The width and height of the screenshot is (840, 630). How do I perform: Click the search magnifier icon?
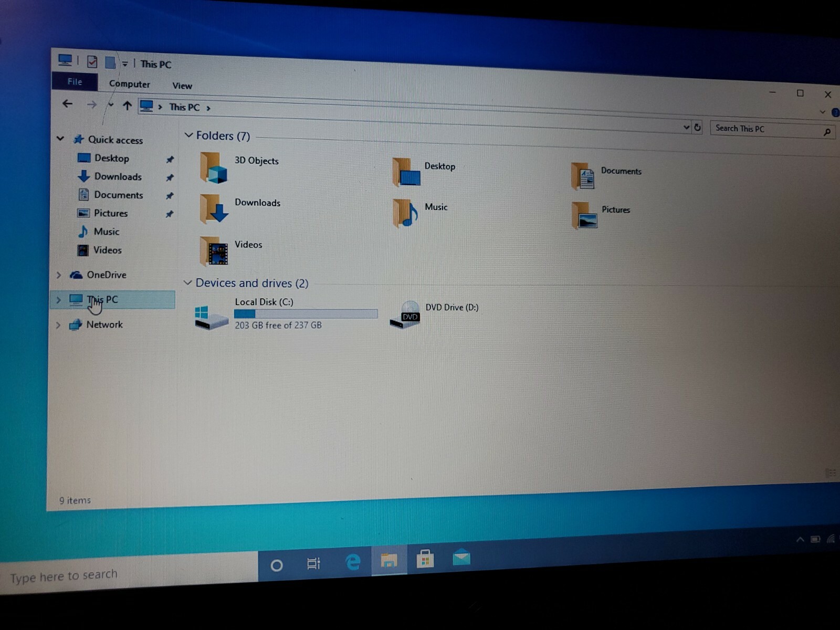coord(827,132)
